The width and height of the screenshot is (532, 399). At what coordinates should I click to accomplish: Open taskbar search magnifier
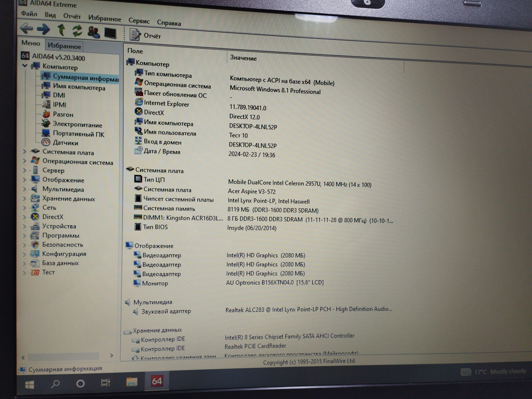pos(55,384)
